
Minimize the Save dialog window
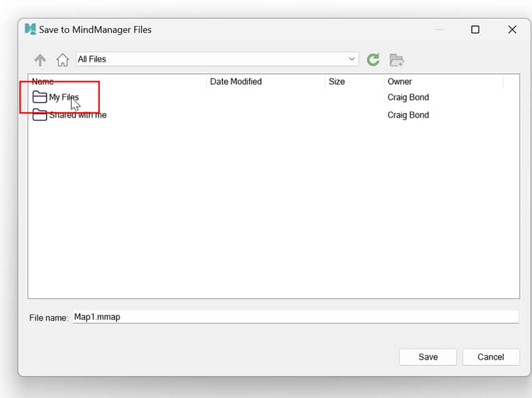[x=440, y=29]
